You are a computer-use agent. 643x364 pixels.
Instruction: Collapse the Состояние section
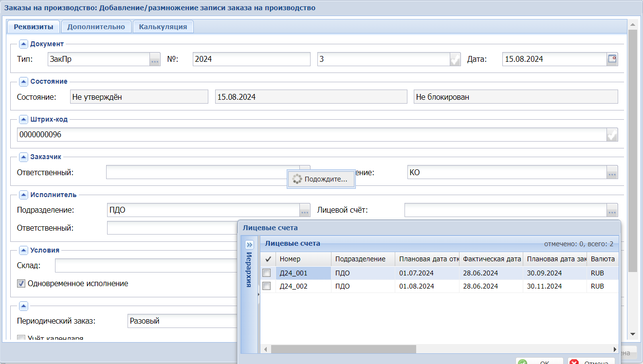pyautogui.click(x=23, y=81)
